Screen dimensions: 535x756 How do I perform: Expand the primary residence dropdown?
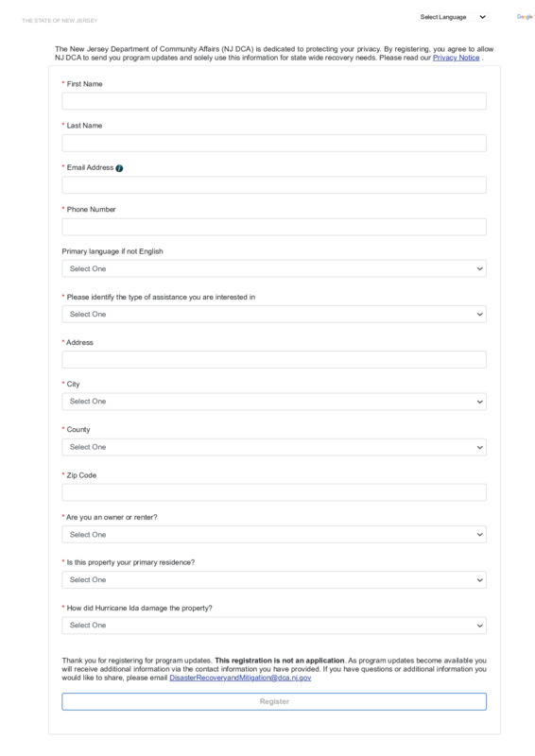tap(274, 580)
